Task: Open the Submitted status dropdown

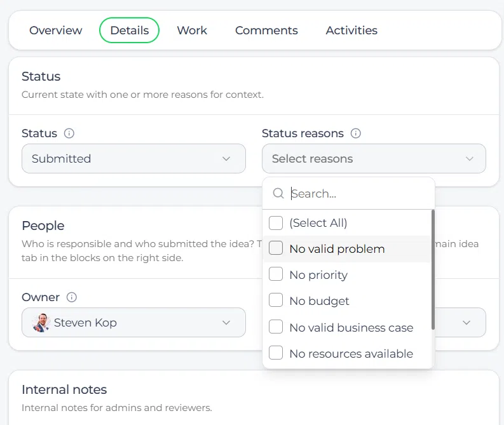Action: point(133,159)
